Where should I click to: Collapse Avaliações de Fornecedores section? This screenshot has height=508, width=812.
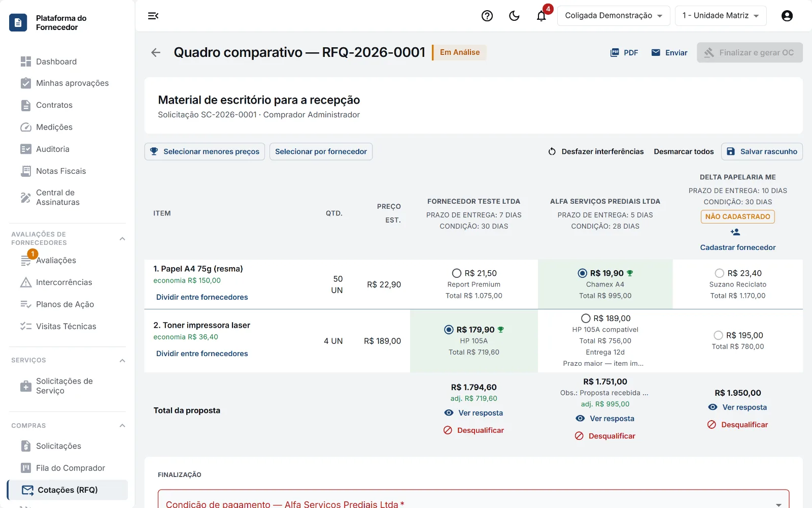coord(122,239)
